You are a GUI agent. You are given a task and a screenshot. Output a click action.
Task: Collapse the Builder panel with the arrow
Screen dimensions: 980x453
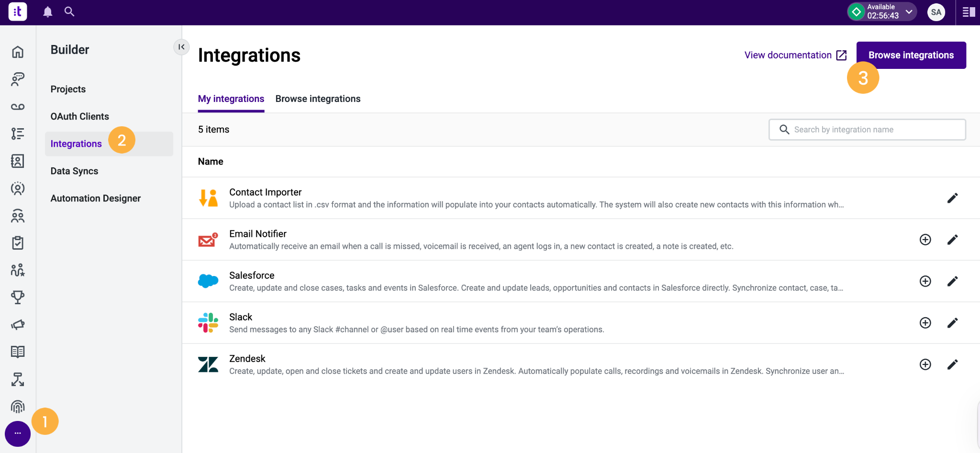point(181,47)
